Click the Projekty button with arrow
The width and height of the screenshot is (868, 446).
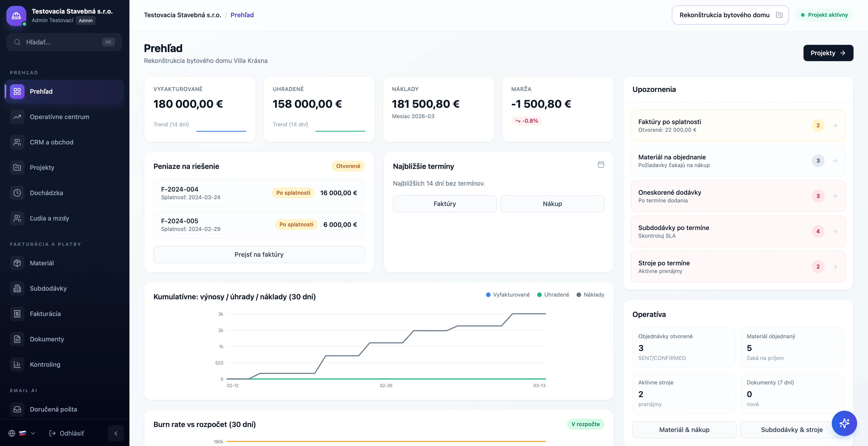pyautogui.click(x=828, y=53)
